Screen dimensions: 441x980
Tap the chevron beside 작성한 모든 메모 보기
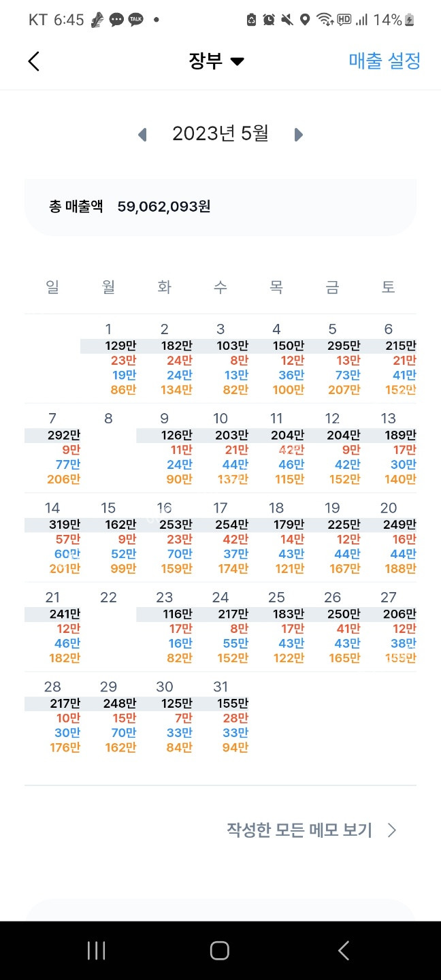392,830
